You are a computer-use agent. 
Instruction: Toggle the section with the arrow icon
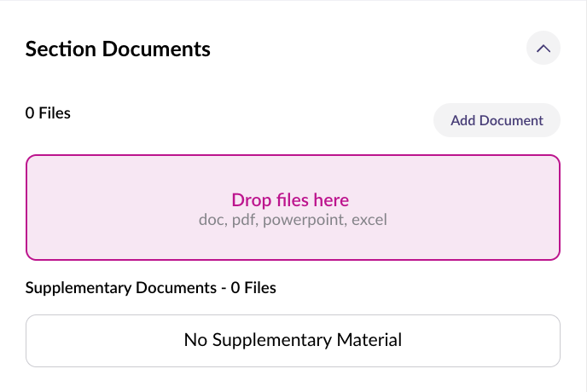pyautogui.click(x=543, y=49)
